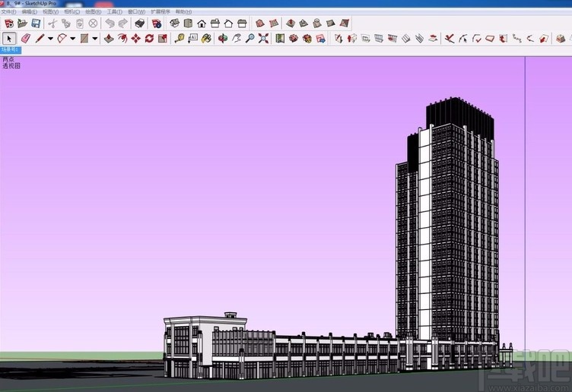Open the 绘图(R) menu
Image resolution: width=572 pixels, height=392 pixels.
93,11
